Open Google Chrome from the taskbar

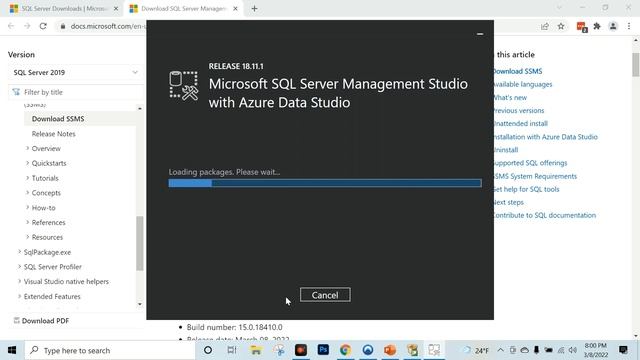click(x=345, y=350)
